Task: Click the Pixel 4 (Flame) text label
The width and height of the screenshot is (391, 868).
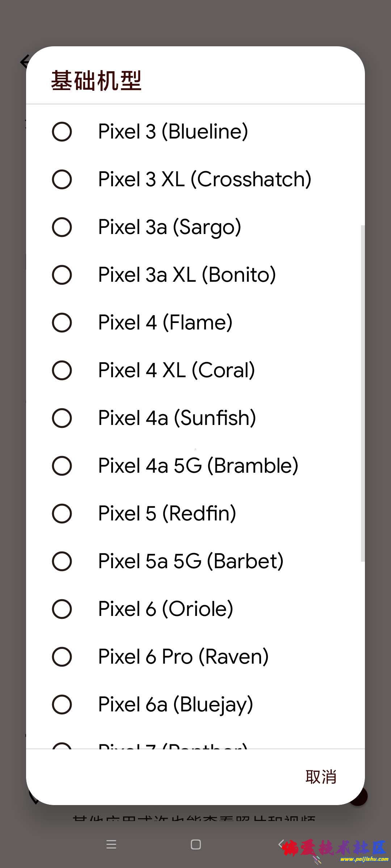Action: tap(165, 323)
